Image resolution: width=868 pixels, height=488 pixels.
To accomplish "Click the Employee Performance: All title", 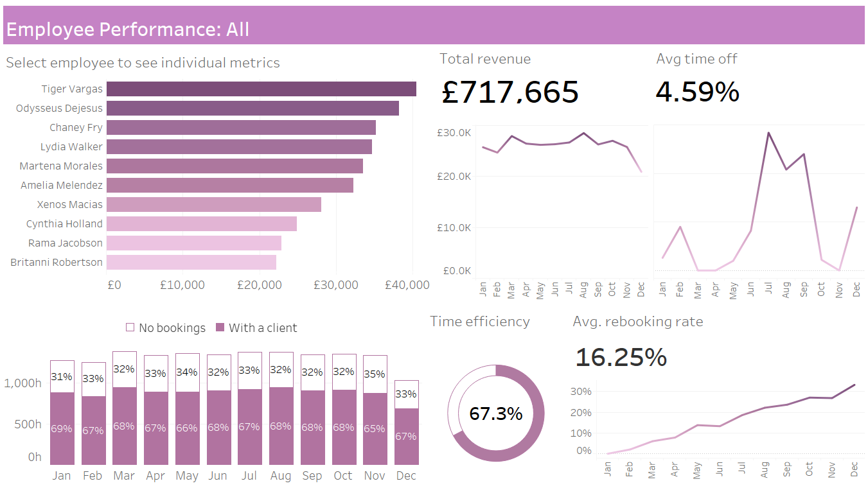I will pyautogui.click(x=127, y=30).
